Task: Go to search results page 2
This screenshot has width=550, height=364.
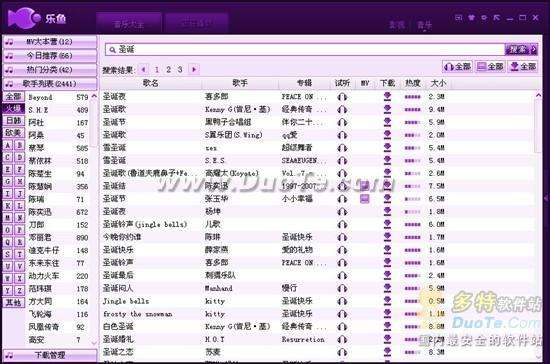Action: [x=168, y=69]
